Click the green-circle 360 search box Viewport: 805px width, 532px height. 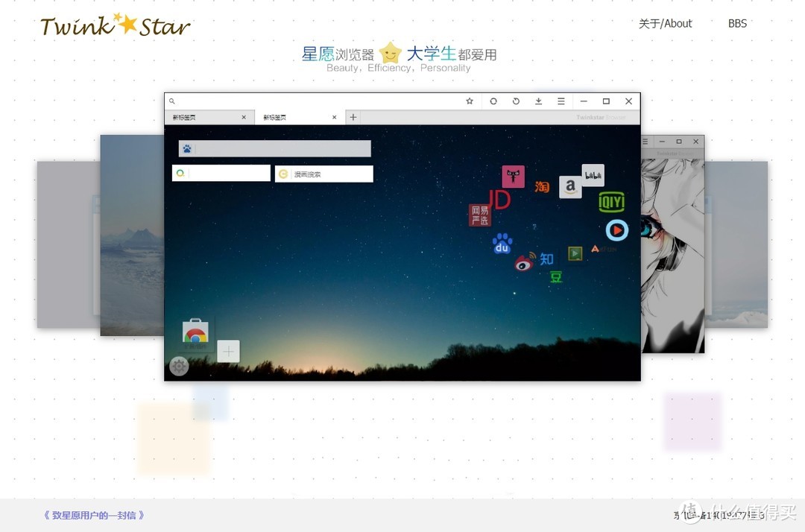pos(221,174)
